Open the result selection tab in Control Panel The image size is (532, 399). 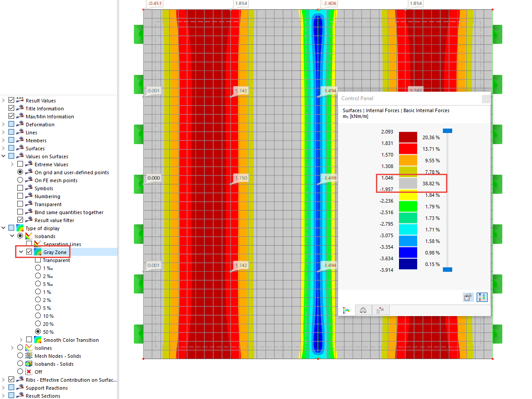[x=380, y=310]
